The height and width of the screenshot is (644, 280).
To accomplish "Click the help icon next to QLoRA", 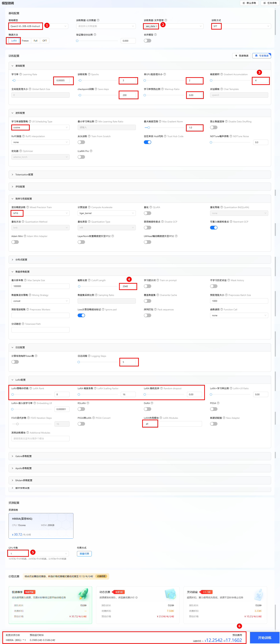I will click(151, 207).
